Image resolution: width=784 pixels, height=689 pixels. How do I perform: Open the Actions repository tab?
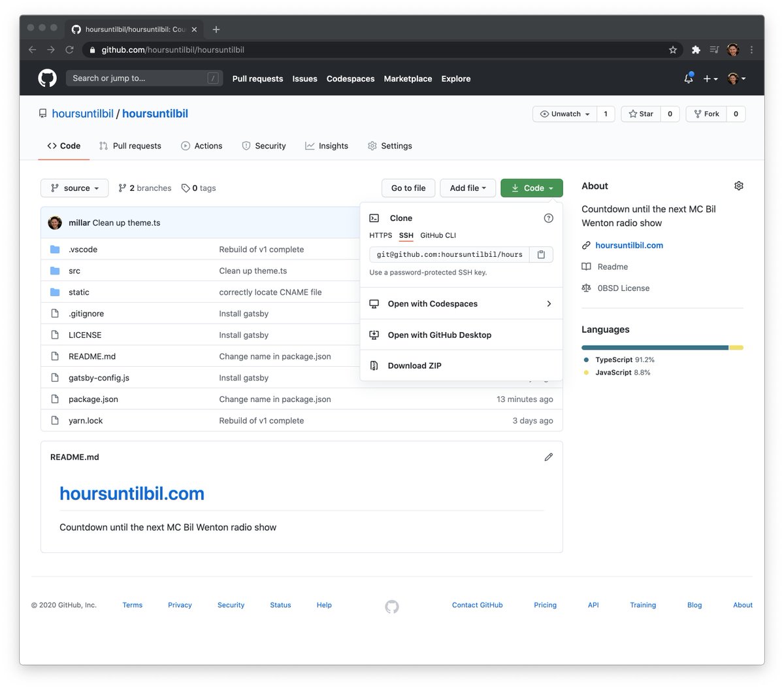tap(202, 146)
